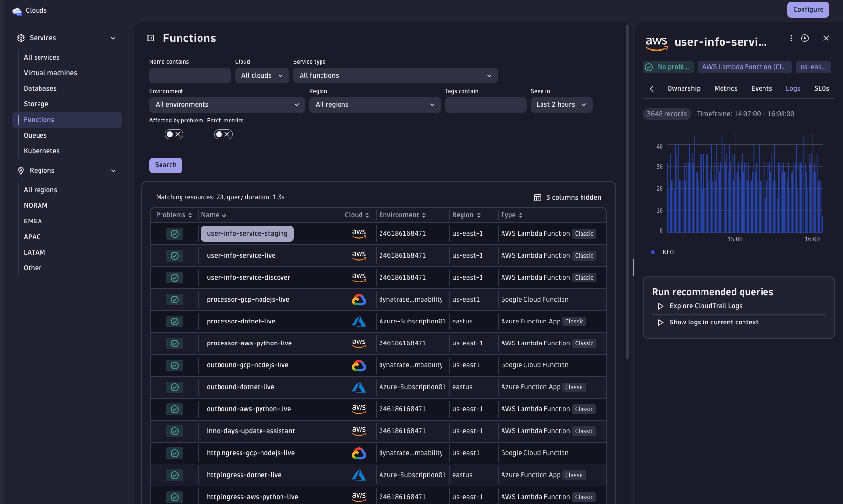Open the All environments dropdown
Image resolution: width=843 pixels, height=504 pixels.
tap(226, 104)
